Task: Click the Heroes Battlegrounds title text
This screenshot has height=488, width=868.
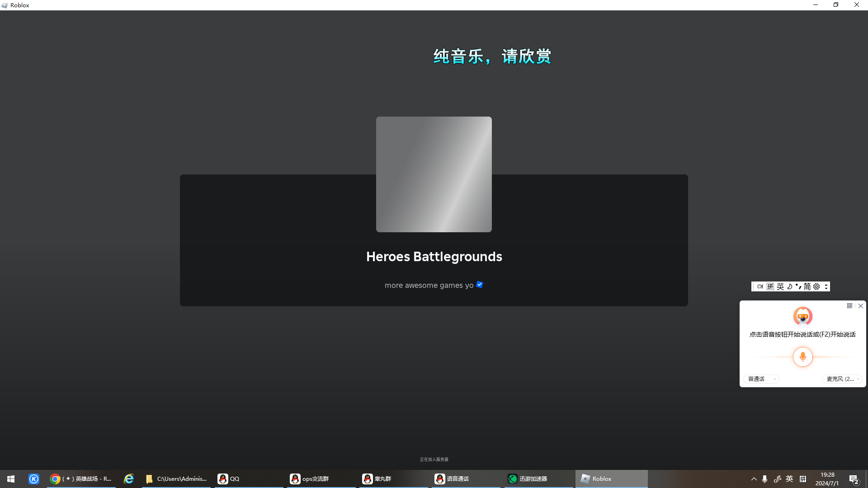Action: [434, 257]
